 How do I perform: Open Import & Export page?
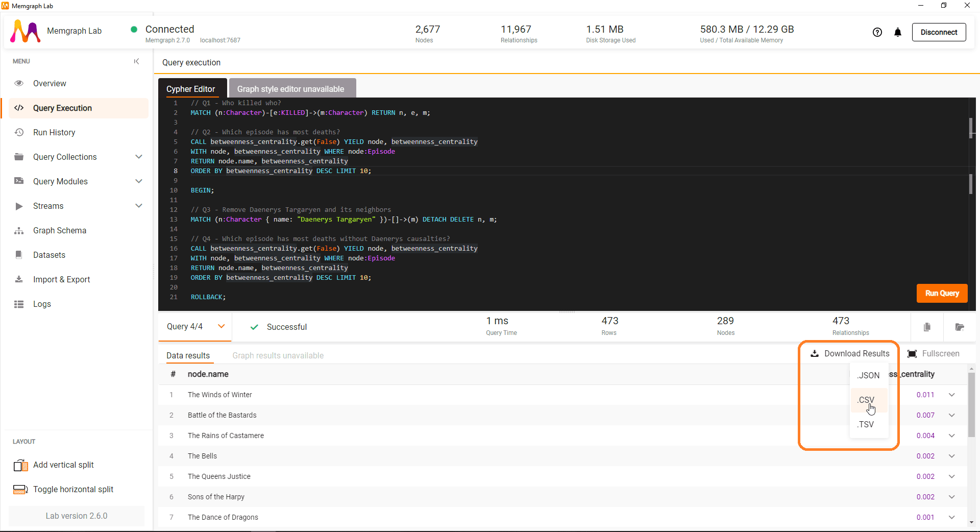coord(61,279)
